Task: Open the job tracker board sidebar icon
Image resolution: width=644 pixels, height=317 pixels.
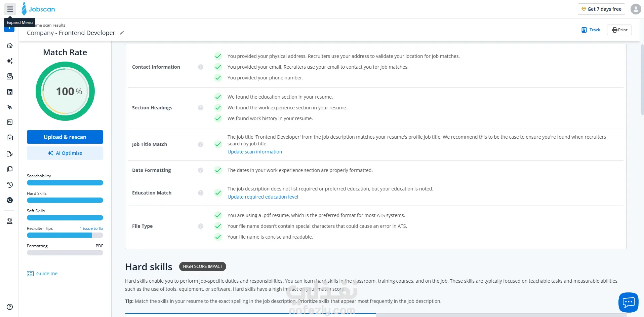Action: [x=10, y=122]
